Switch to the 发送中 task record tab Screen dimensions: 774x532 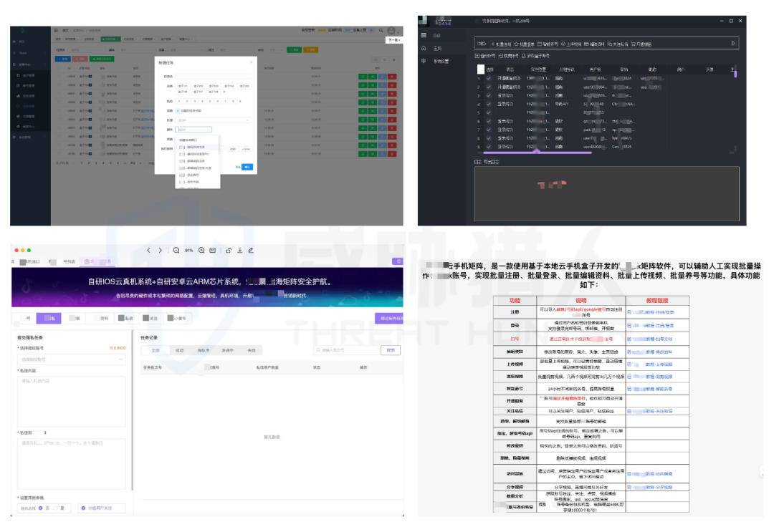[x=228, y=351]
